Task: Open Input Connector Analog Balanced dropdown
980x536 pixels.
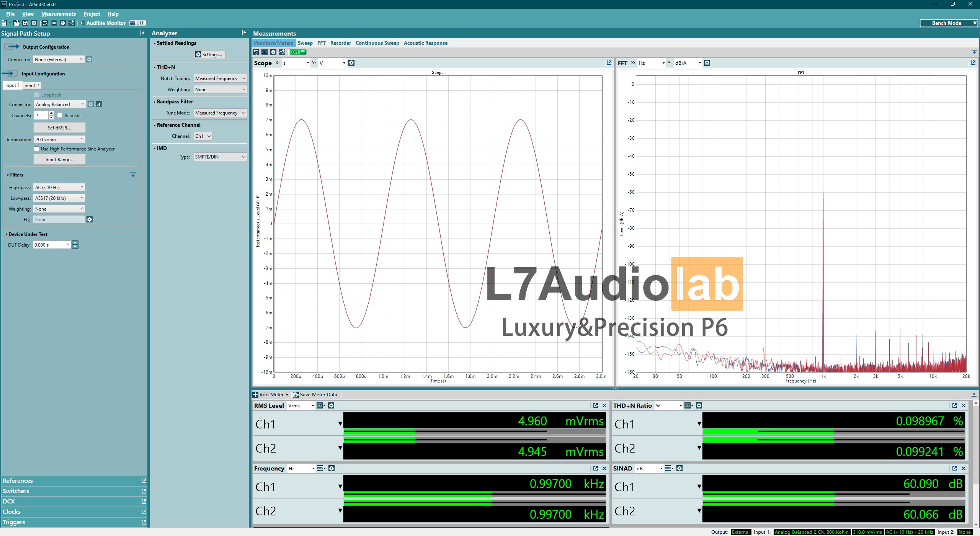Action: pos(59,104)
